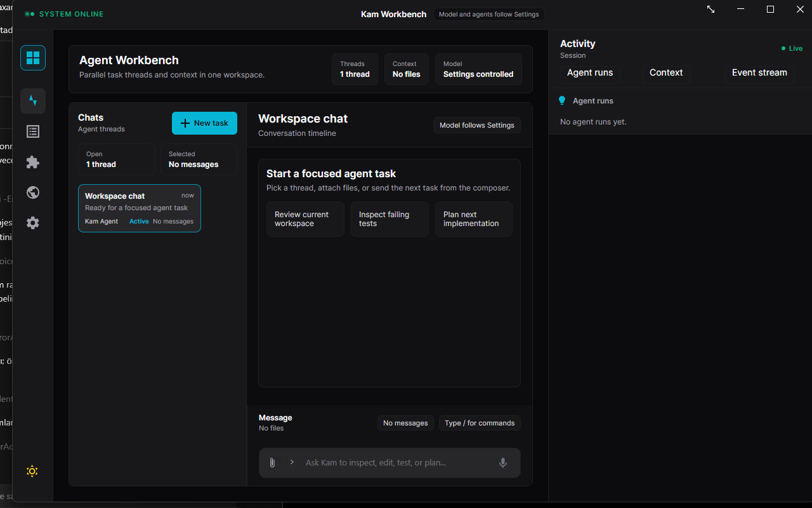
Task: Click the Open 1 thread chats tile
Action: pos(117,159)
